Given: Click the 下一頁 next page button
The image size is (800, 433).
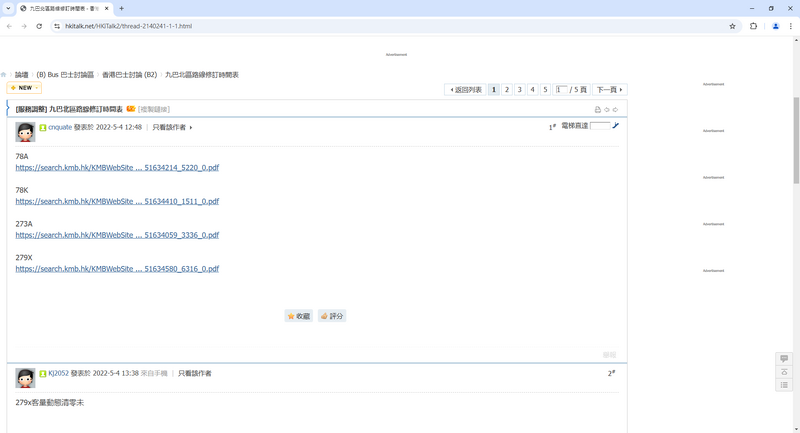Looking at the screenshot, I should coord(609,90).
